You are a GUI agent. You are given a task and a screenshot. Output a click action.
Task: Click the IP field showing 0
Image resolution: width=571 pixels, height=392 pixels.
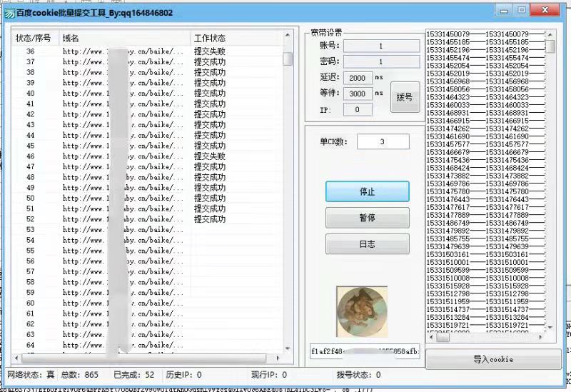tap(358, 109)
